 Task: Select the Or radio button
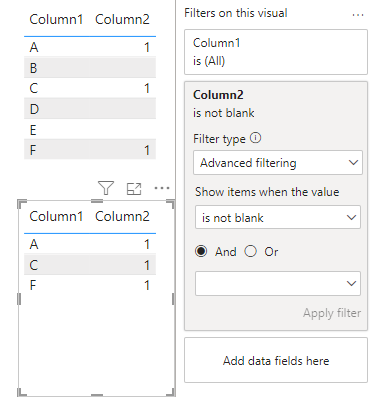pyautogui.click(x=250, y=251)
